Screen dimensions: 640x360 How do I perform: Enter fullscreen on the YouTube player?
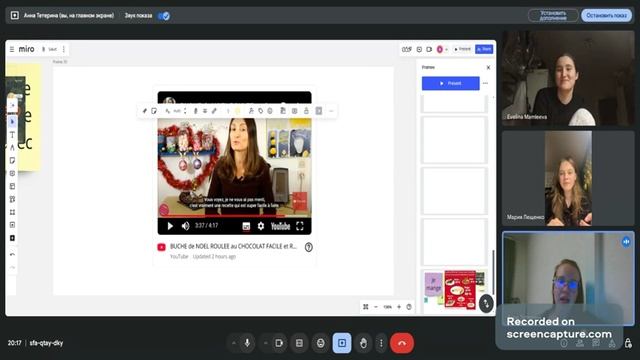[300, 226]
